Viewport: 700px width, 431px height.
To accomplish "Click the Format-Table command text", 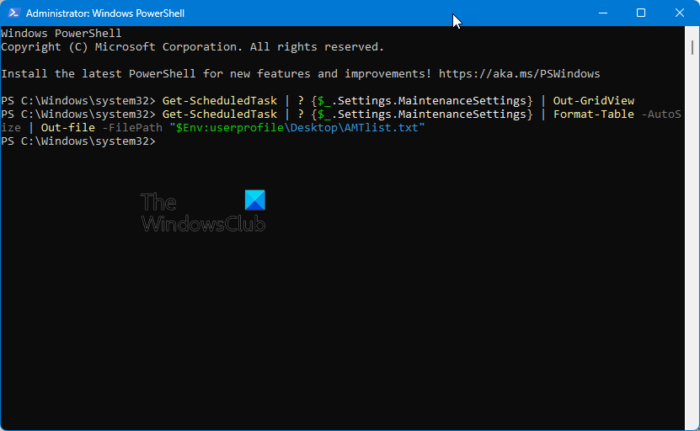I will click(594, 114).
